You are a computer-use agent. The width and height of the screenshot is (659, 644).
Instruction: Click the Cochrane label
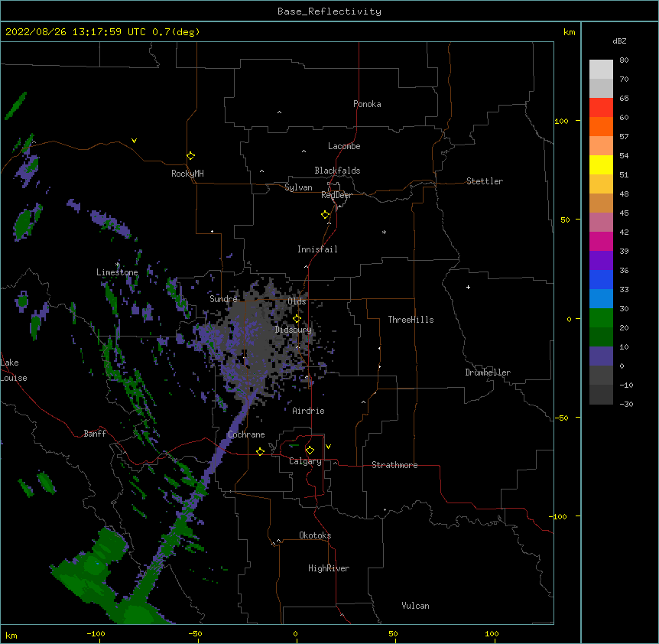(x=246, y=434)
